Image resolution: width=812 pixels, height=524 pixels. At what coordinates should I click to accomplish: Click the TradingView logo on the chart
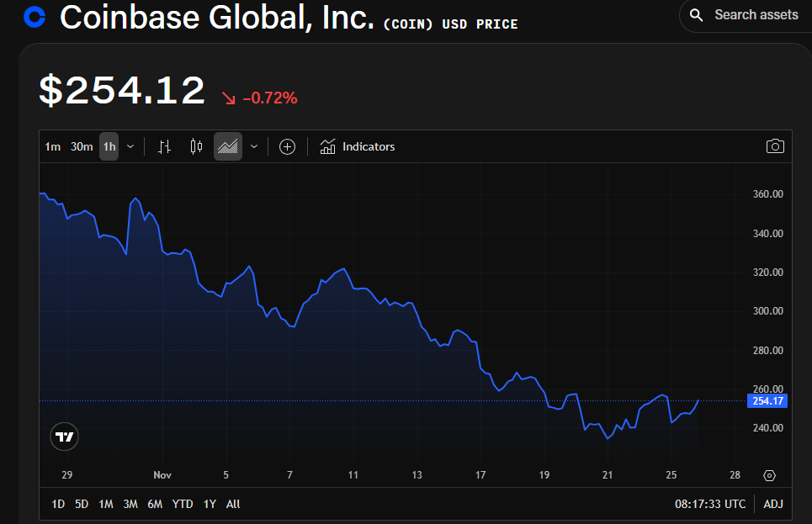pyautogui.click(x=64, y=437)
